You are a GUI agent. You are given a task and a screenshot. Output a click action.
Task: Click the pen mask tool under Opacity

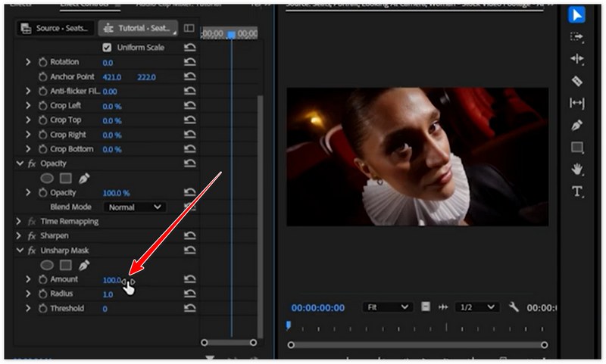tap(84, 178)
